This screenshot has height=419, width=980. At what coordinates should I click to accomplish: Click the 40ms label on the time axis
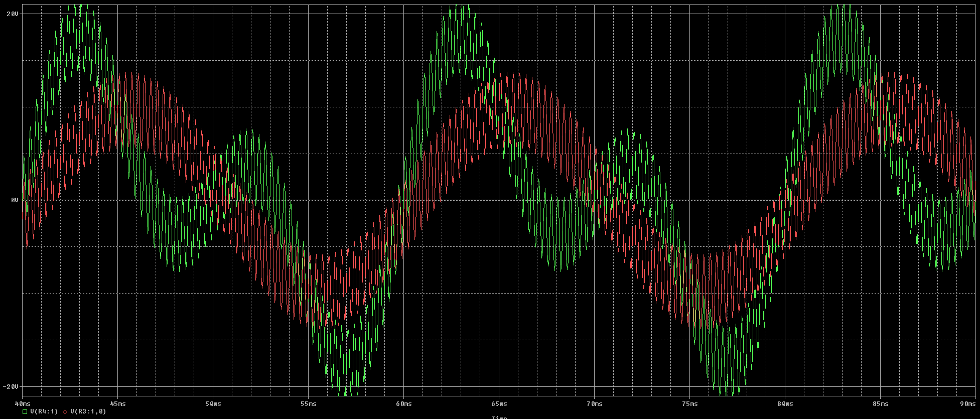[x=22, y=403]
